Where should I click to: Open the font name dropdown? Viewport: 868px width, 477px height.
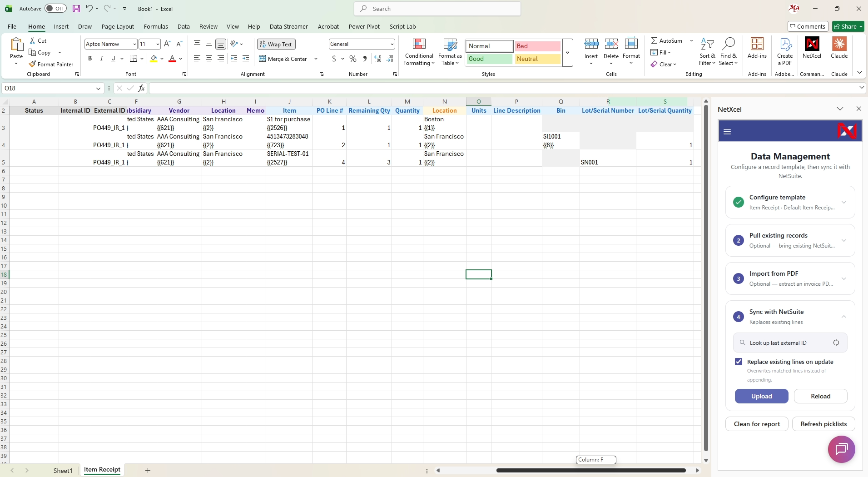[134, 44]
